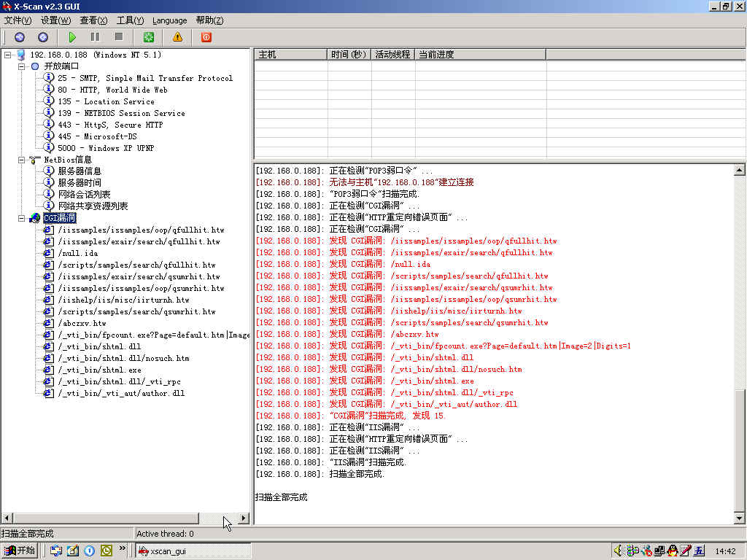The image size is (747, 560).
Task: Click tree panel right scroll arrow
Action: pyautogui.click(x=244, y=518)
